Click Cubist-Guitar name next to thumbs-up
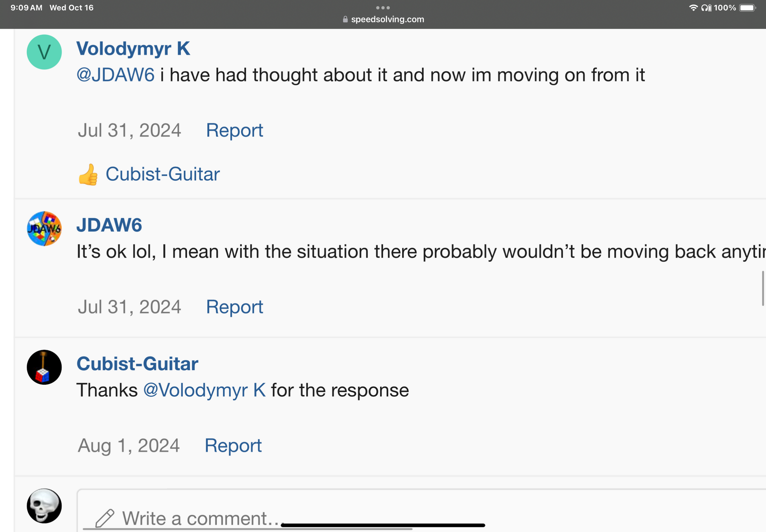766x532 pixels. pyautogui.click(x=163, y=174)
